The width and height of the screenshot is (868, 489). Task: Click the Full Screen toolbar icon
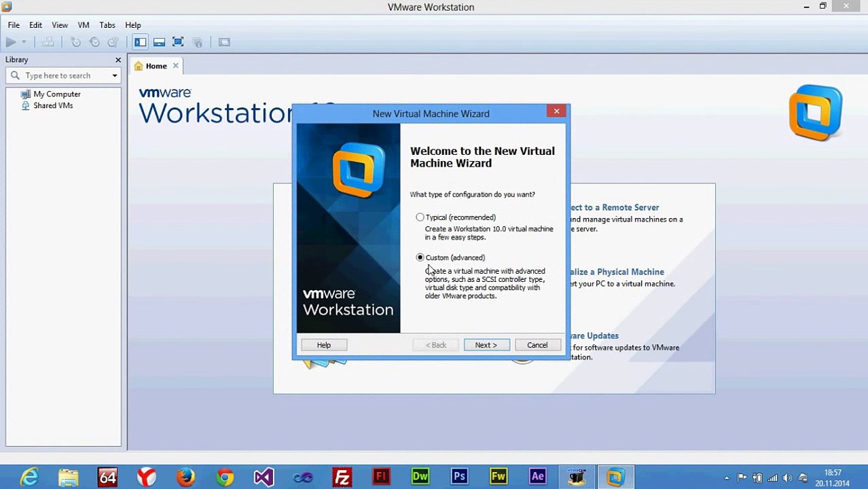coord(178,42)
